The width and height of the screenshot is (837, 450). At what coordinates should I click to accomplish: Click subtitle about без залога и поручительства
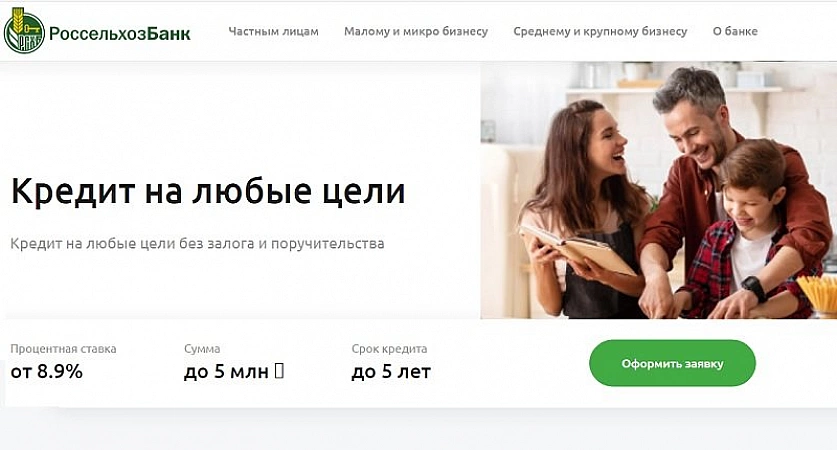point(197,244)
